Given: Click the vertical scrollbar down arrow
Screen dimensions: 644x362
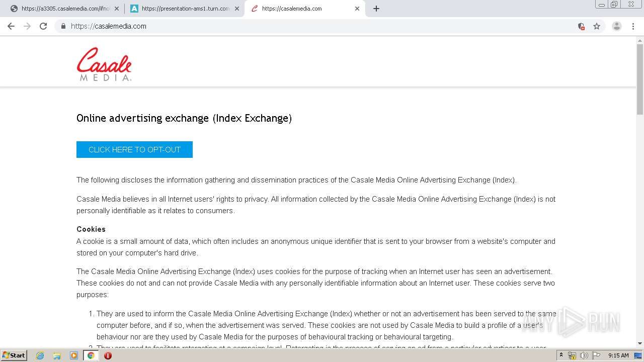Looking at the screenshot, I should coord(640,343).
